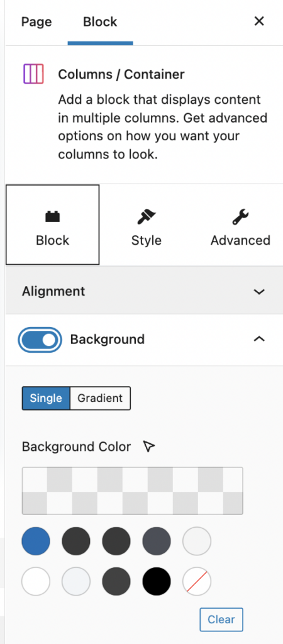Choose the black color swatch

pos(157,582)
